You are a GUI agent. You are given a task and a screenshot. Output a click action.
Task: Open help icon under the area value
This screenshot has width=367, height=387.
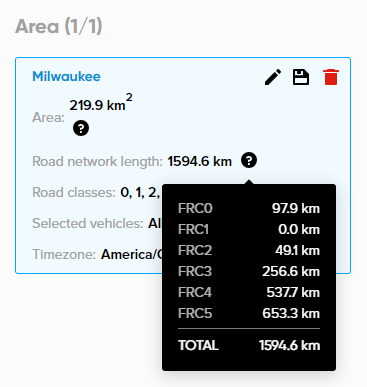pos(81,128)
